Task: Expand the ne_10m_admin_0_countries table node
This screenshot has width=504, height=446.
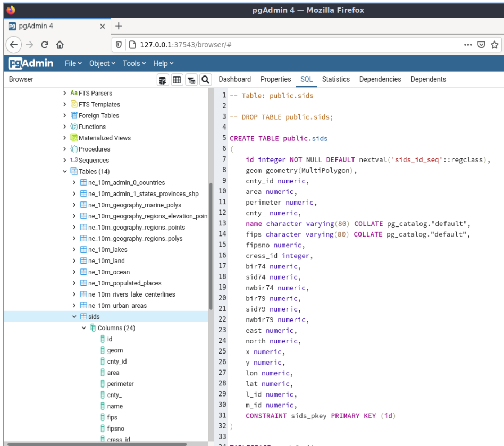Action: click(x=74, y=182)
